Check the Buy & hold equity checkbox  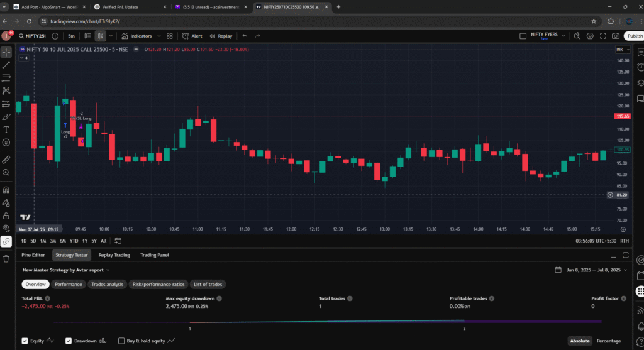tap(121, 341)
